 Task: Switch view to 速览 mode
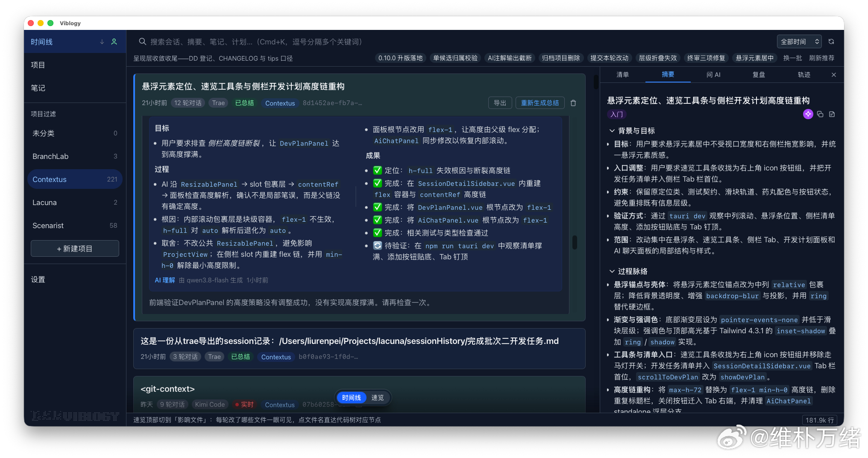click(x=377, y=398)
